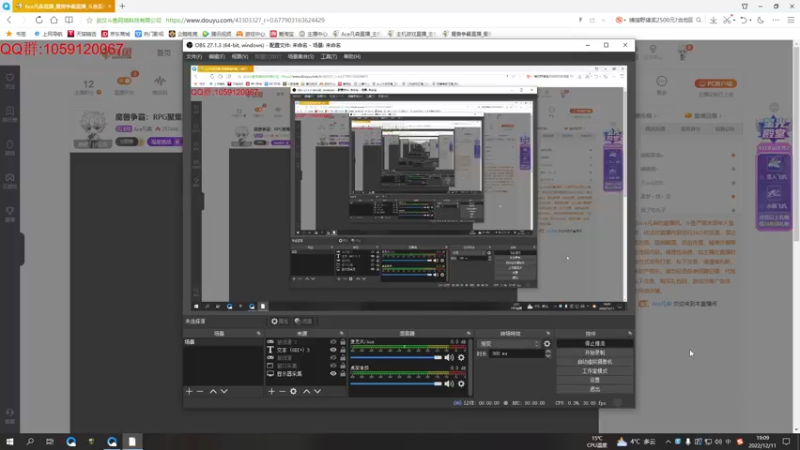Open OBS 设置 from the Controls panel
Viewport: 800px width, 450px height.
pos(595,380)
